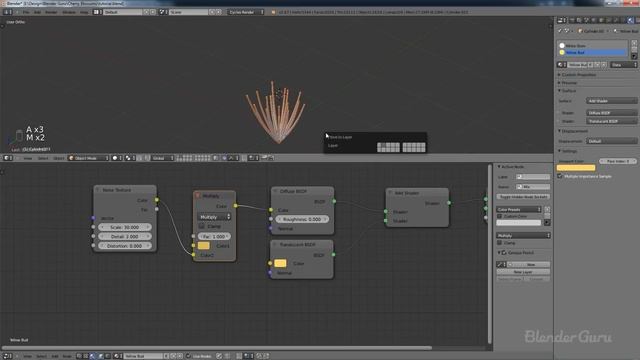Open the Window menu
The height and width of the screenshot is (360, 640).
(x=69, y=12)
